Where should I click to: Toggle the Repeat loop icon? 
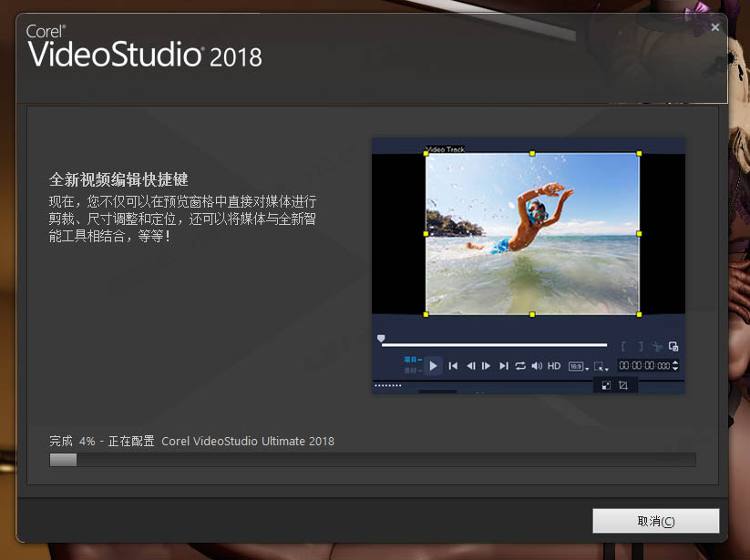pos(520,366)
